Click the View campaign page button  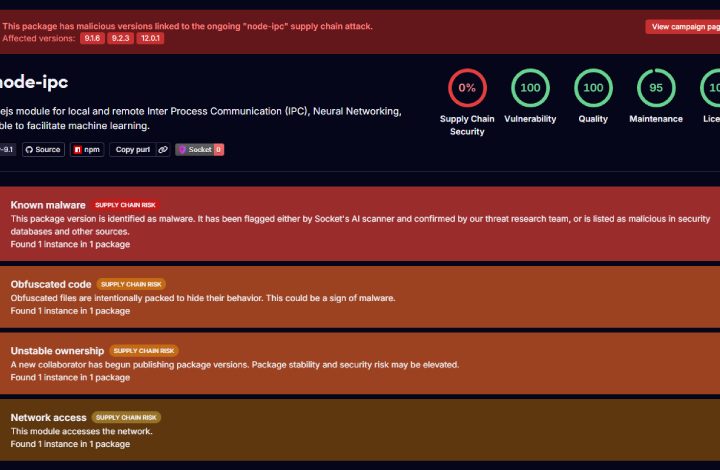pyautogui.click(x=683, y=27)
